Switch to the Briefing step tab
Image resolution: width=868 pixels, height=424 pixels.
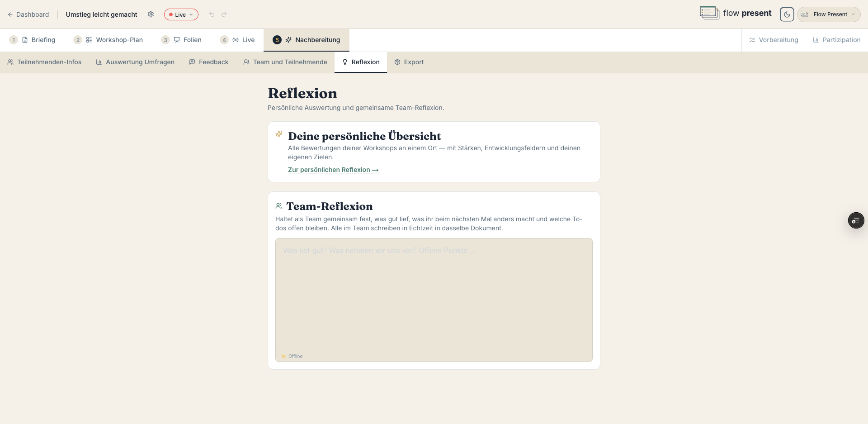tap(33, 40)
